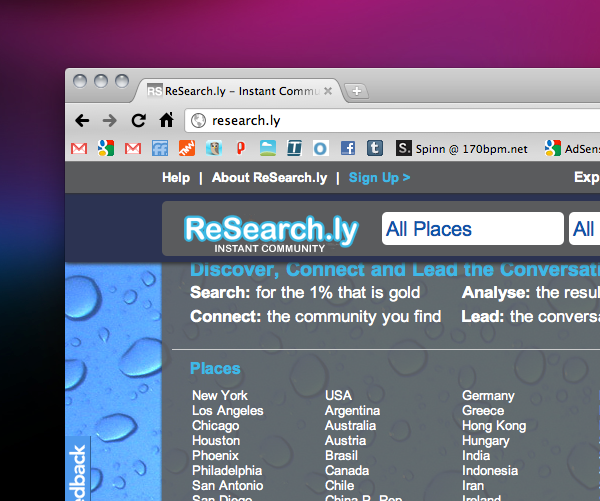The image size is (600, 501).
Task: Choose Brasil in the Places list
Action: click(x=341, y=455)
